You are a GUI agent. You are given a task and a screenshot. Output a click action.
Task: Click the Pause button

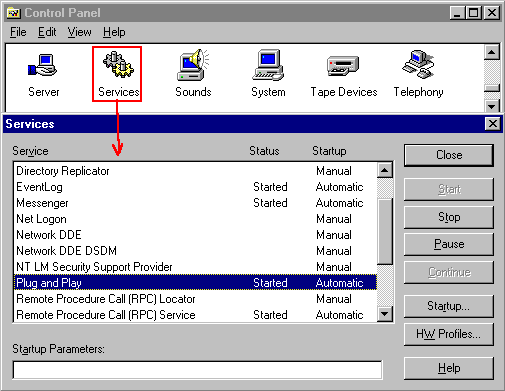(x=449, y=244)
